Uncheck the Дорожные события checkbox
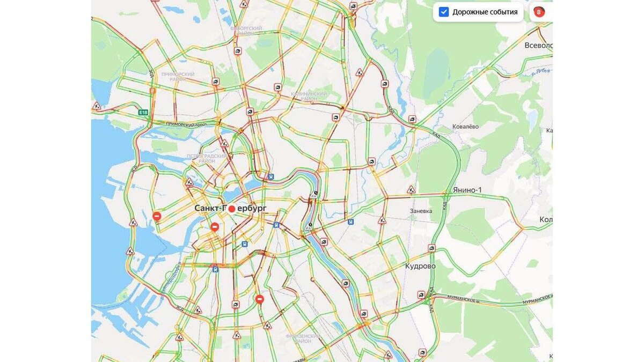The height and width of the screenshot is (362, 644). (444, 12)
